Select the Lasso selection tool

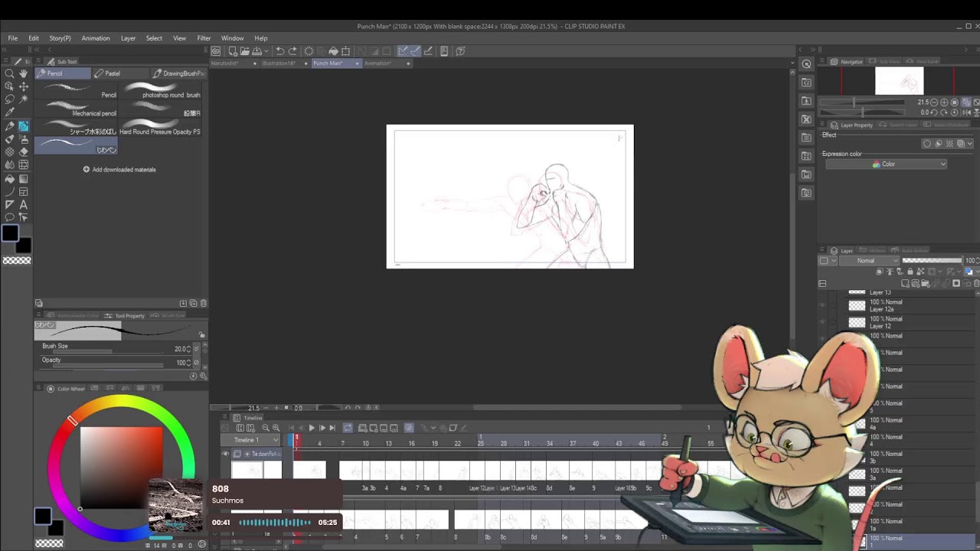(x=9, y=99)
